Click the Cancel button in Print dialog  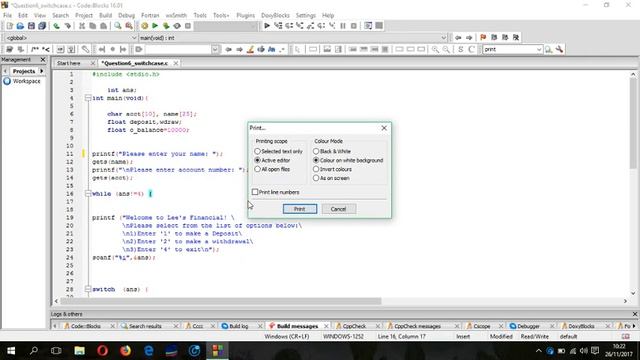(x=338, y=209)
